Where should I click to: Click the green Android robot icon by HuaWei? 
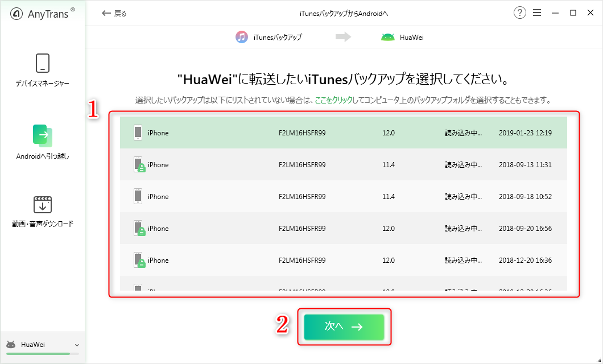pos(387,38)
